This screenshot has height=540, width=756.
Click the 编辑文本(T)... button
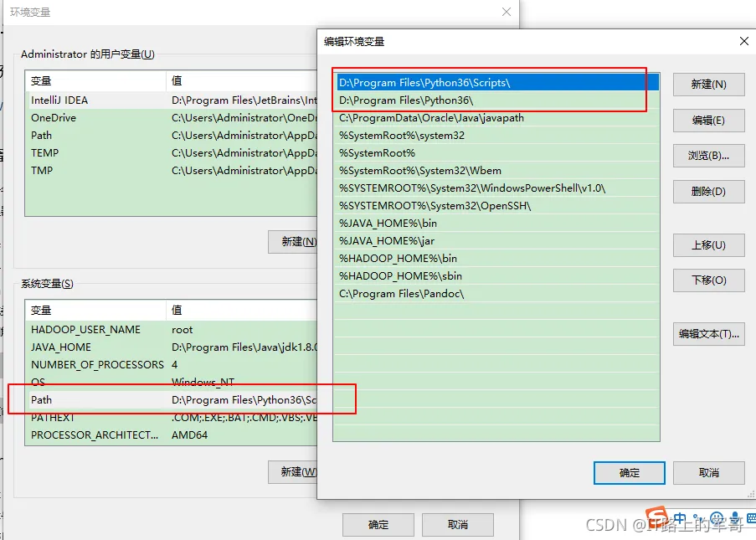tap(708, 334)
